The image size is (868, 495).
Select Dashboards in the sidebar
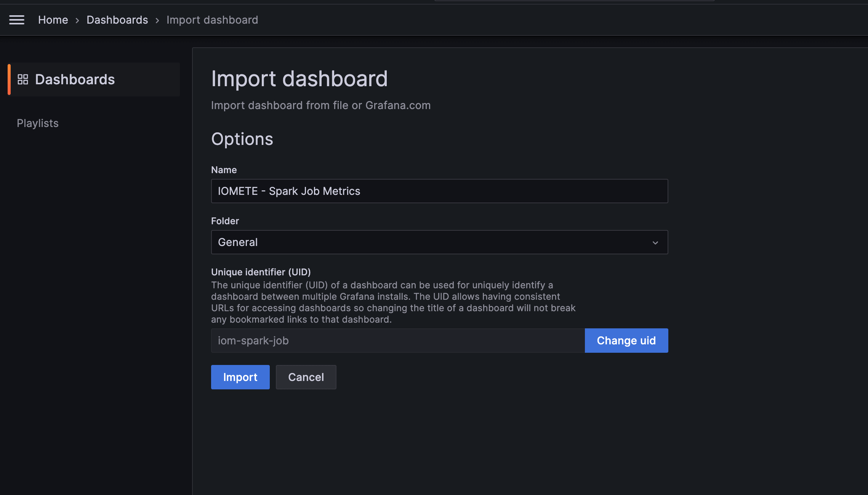94,79
